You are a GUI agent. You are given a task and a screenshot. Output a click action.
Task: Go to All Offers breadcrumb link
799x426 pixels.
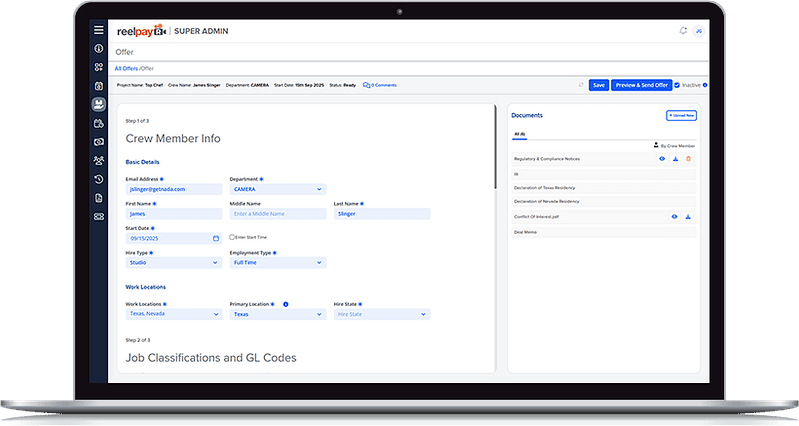pyautogui.click(x=126, y=68)
